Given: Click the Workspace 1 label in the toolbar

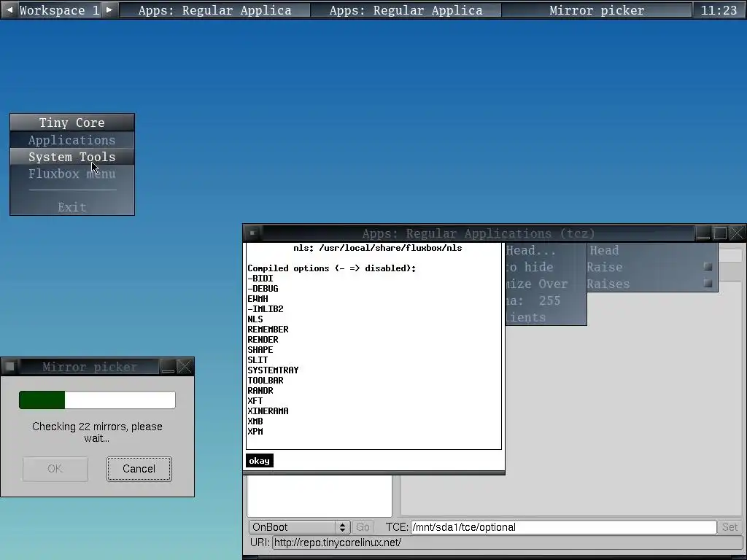Looking at the screenshot, I should coord(60,10).
